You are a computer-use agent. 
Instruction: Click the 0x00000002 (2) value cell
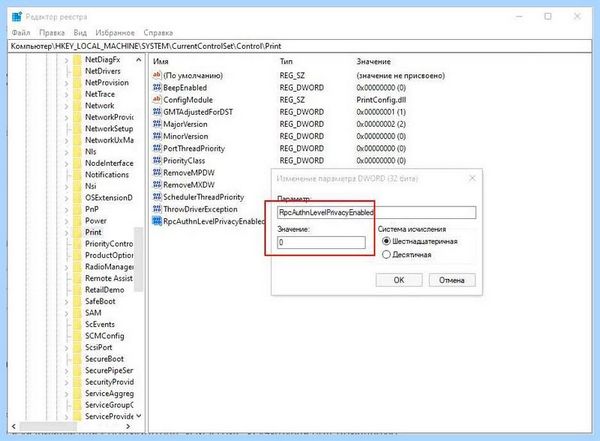tap(381, 124)
